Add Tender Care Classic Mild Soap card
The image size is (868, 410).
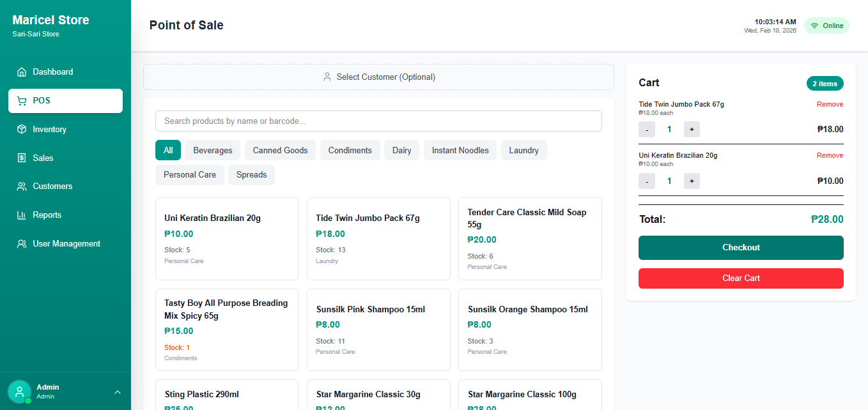[x=530, y=239]
